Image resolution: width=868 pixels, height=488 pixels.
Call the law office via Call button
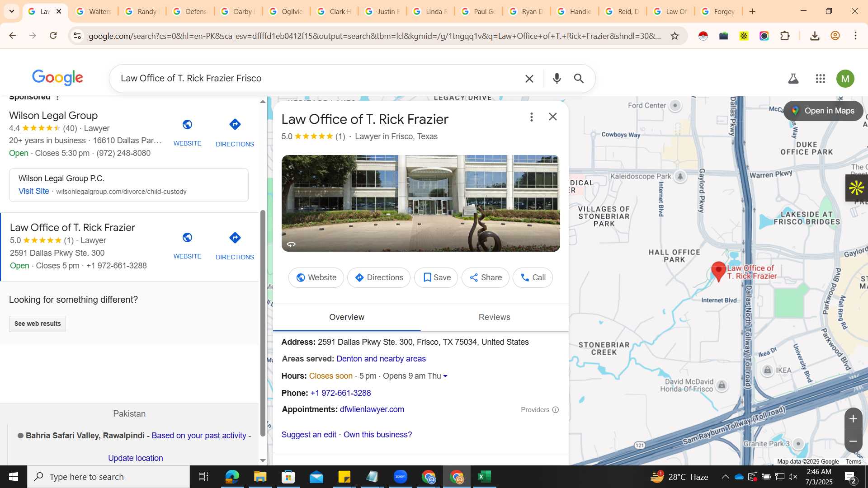point(533,277)
